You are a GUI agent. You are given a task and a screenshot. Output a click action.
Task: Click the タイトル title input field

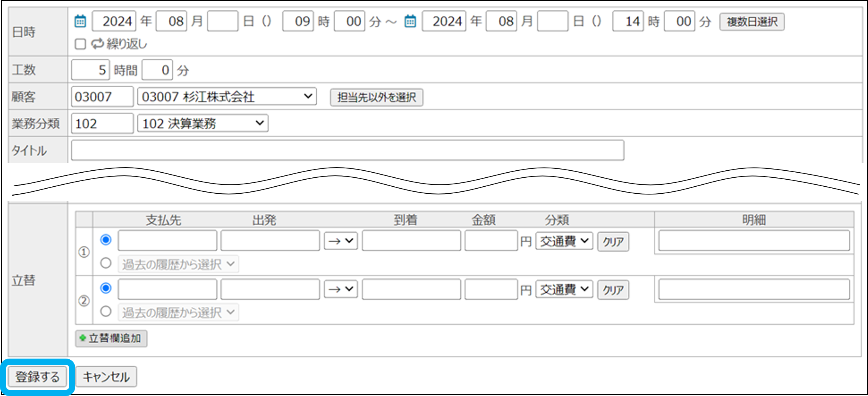pos(347,150)
